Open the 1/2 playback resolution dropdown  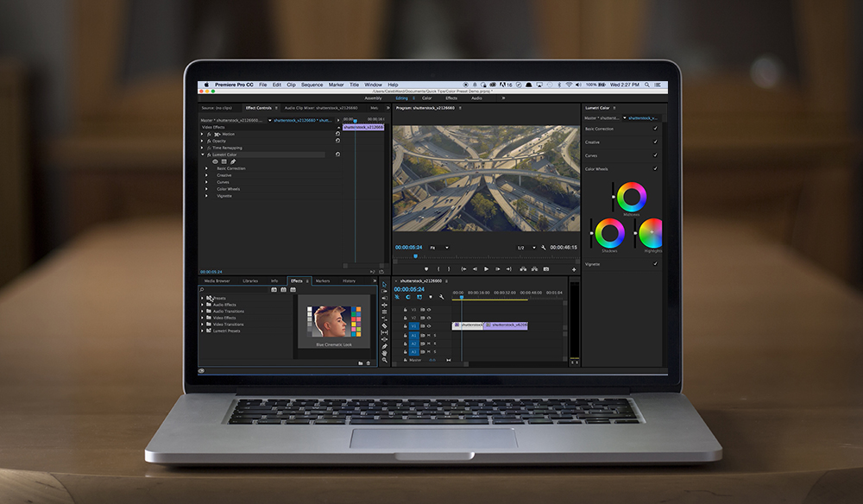(526, 247)
